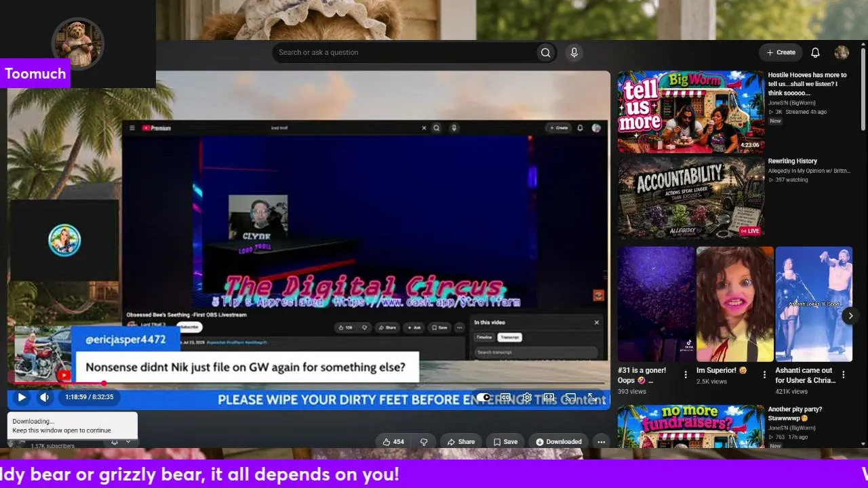Viewport: 868px width, 488px height.
Task: Share this video
Action: (460, 442)
